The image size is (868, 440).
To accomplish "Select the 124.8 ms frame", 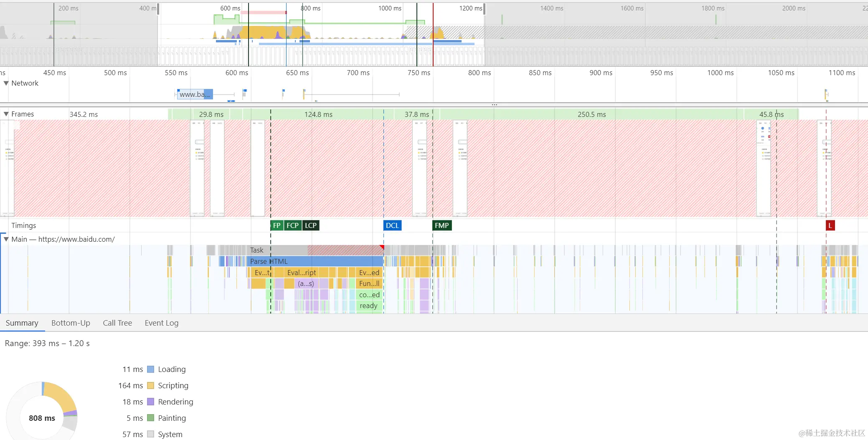I will point(318,114).
